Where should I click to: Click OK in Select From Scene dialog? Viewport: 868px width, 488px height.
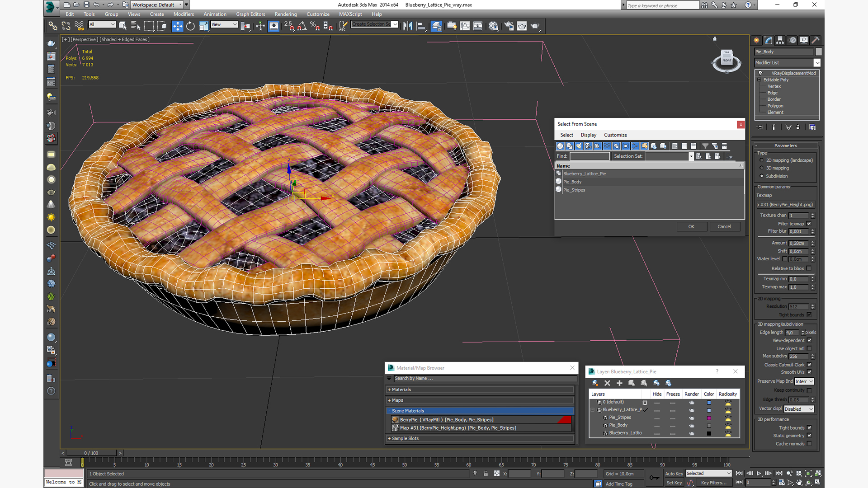pos(691,227)
